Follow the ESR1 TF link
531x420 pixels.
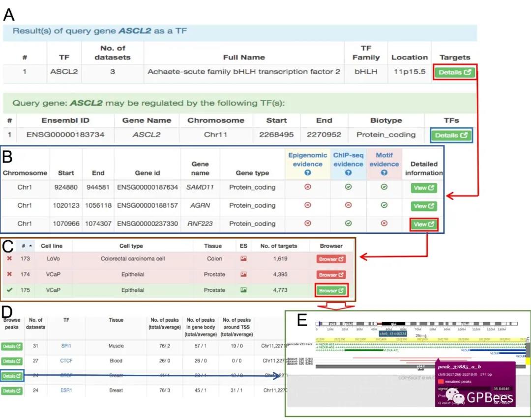tap(66, 390)
